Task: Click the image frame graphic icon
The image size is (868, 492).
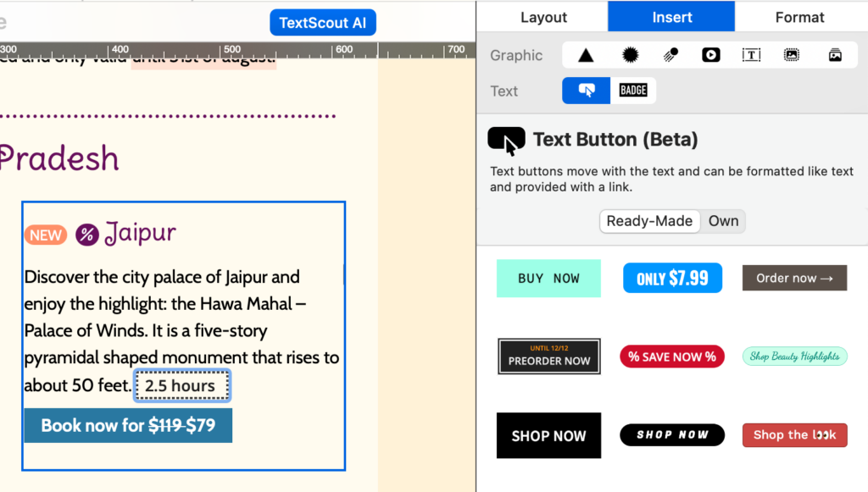Action: click(792, 55)
